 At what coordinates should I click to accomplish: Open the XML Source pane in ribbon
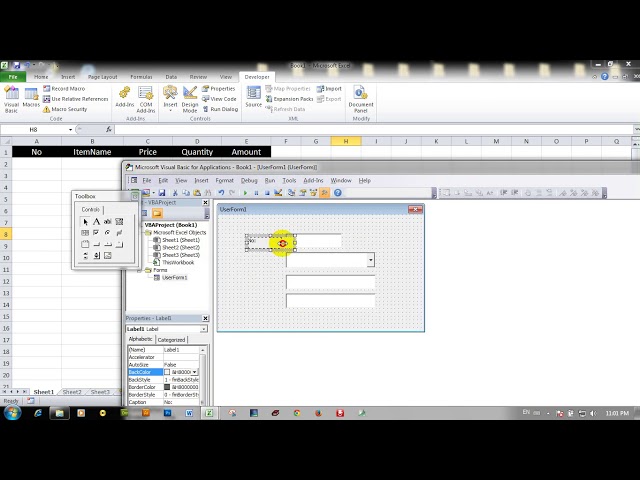[x=253, y=97]
